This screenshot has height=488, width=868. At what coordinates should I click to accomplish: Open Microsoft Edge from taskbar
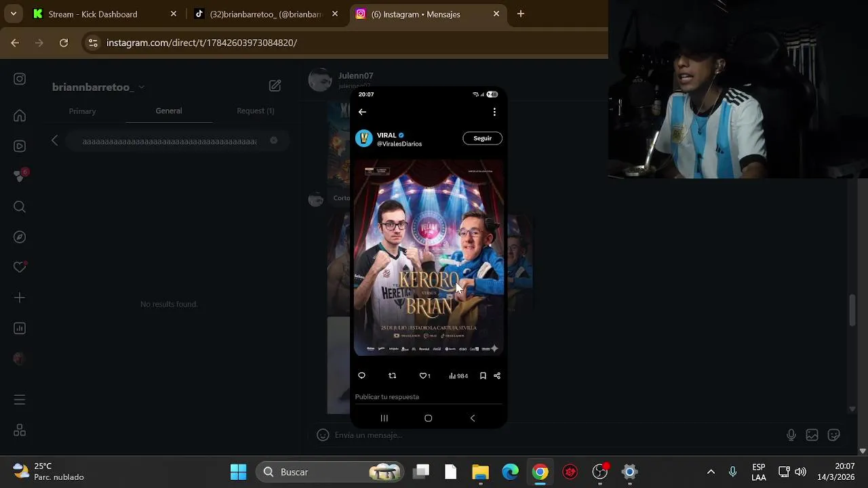pyautogui.click(x=510, y=472)
